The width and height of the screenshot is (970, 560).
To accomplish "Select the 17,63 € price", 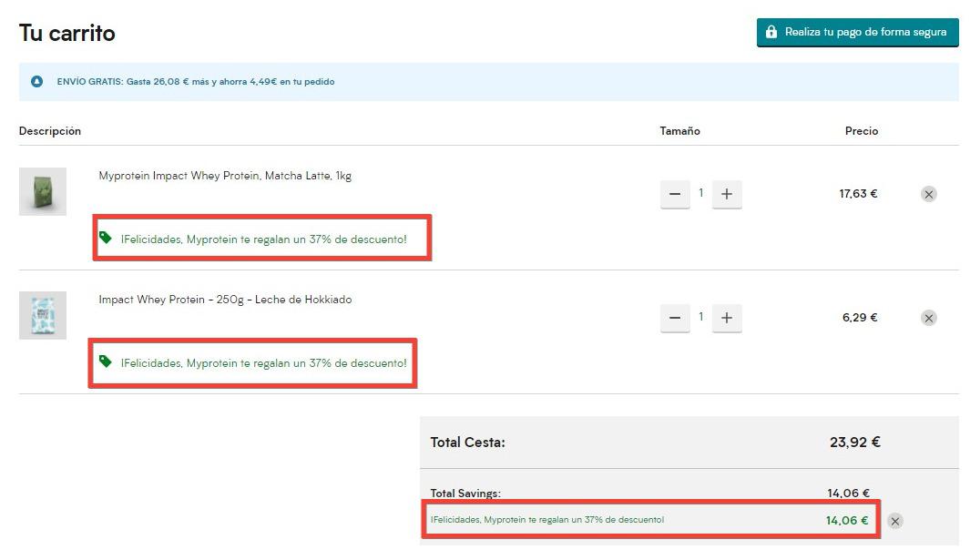I will [x=858, y=194].
